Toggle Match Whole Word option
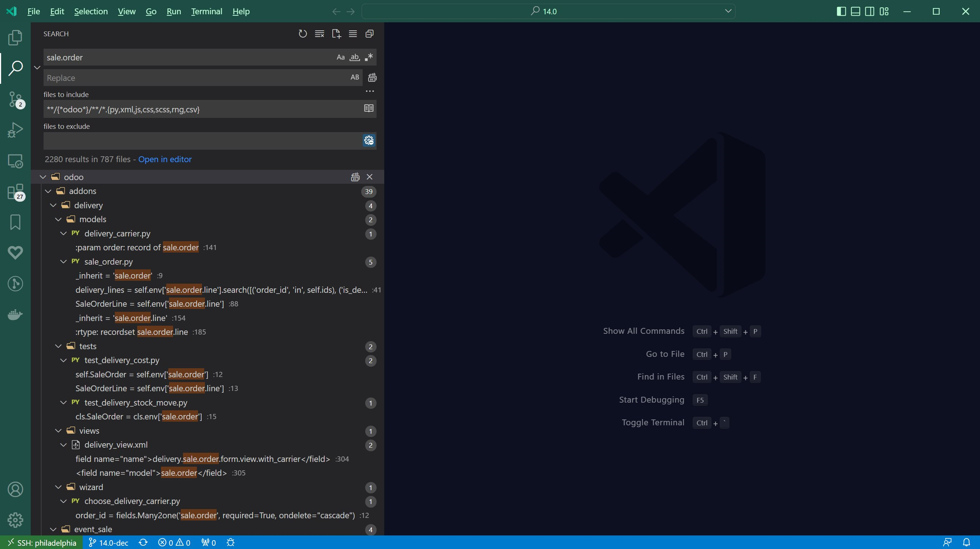This screenshot has height=549, width=980. pyautogui.click(x=355, y=57)
